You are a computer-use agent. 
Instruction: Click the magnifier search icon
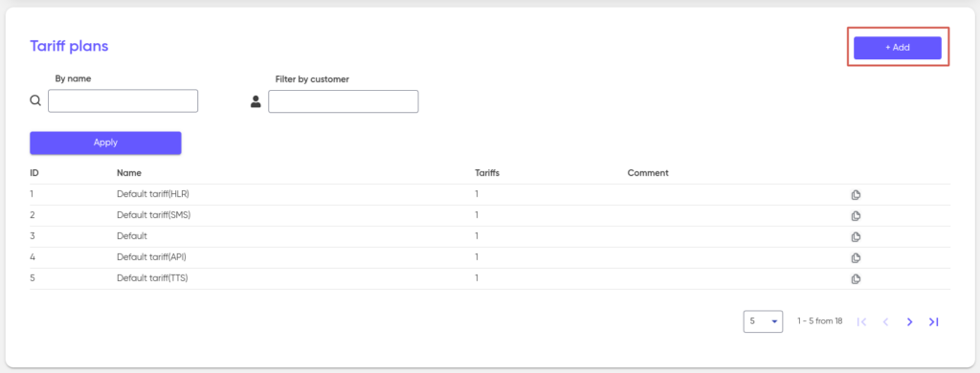pos(35,100)
